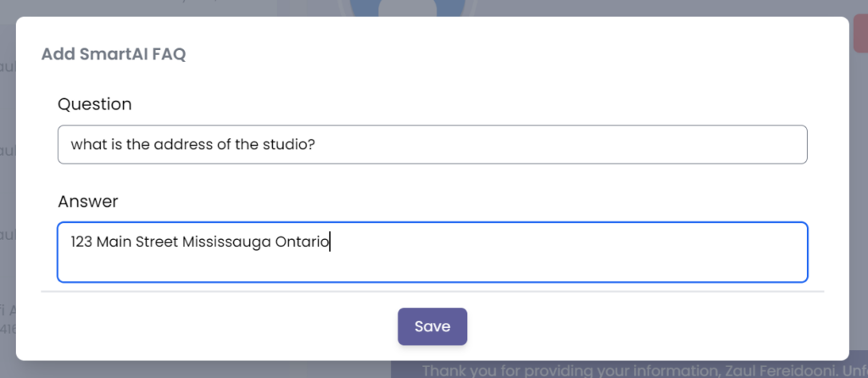This screenshot has width=868, height=378.
Task: Click on "123" in the Answer box
Action: pos(81,242)
